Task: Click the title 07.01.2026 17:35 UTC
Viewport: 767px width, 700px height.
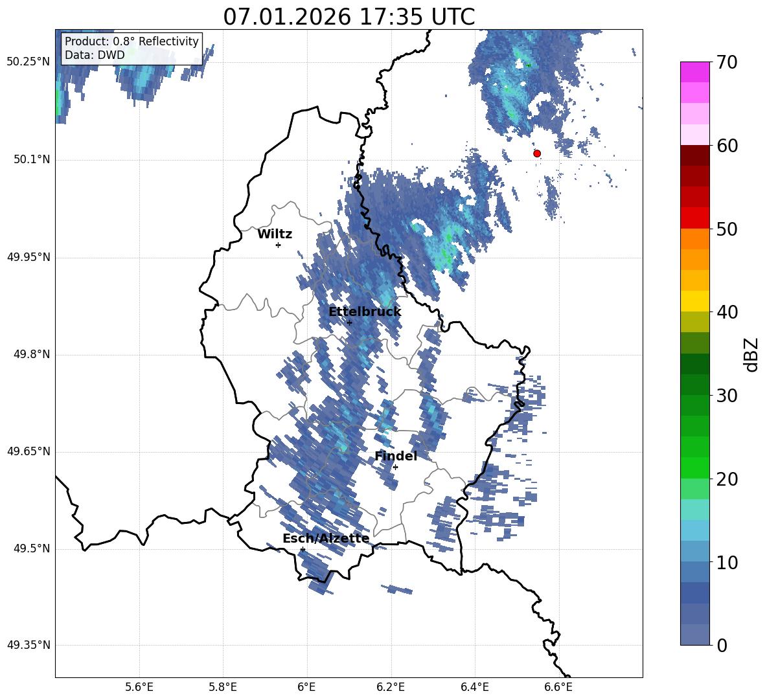Action: (x=349, y=17)
